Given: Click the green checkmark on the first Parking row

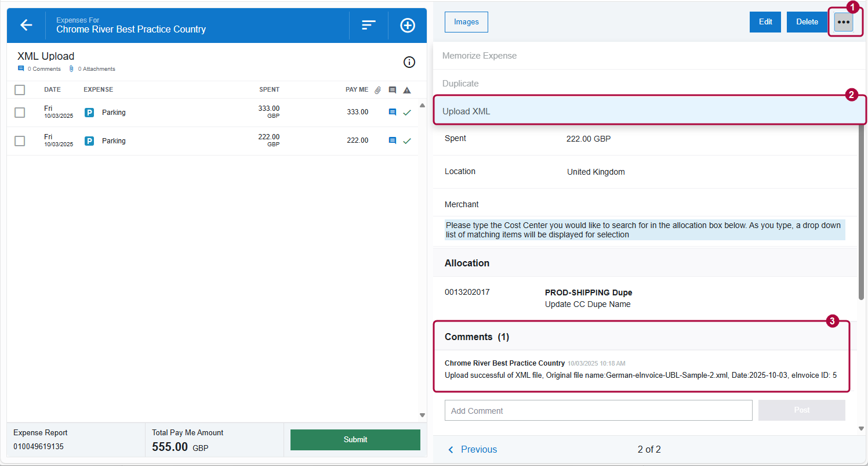Looking at the screenshot, I should point(406,112).
